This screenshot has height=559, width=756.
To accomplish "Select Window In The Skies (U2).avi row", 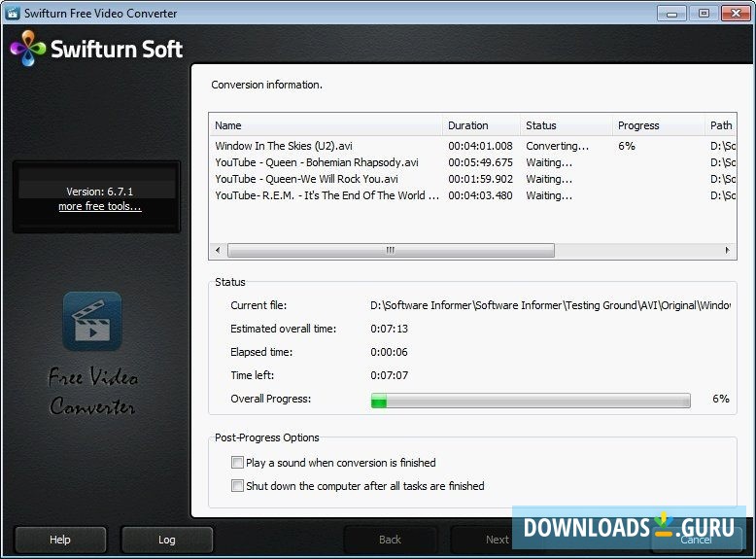I will pyautogui.click(x=472, y=146).
